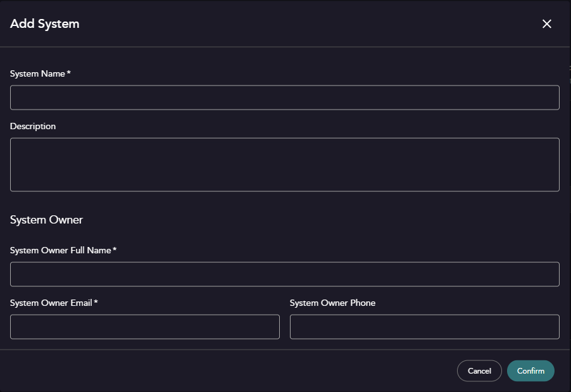Click the System Name input field
Image resolution: width=571 pixels, height=392 pixels.
point(285,97)
